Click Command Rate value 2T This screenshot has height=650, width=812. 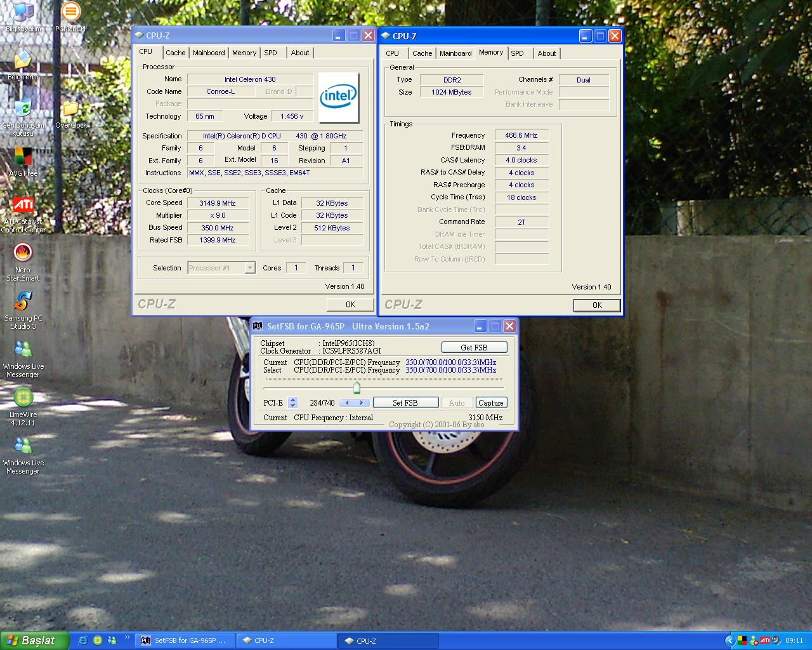[x=521, y=222]
